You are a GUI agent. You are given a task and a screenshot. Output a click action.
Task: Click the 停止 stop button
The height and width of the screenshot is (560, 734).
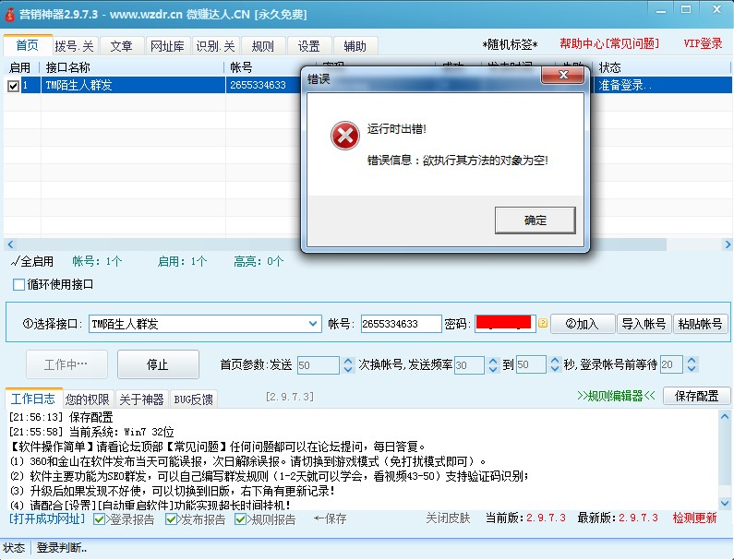pyautogui.click(x=157, y=364)
